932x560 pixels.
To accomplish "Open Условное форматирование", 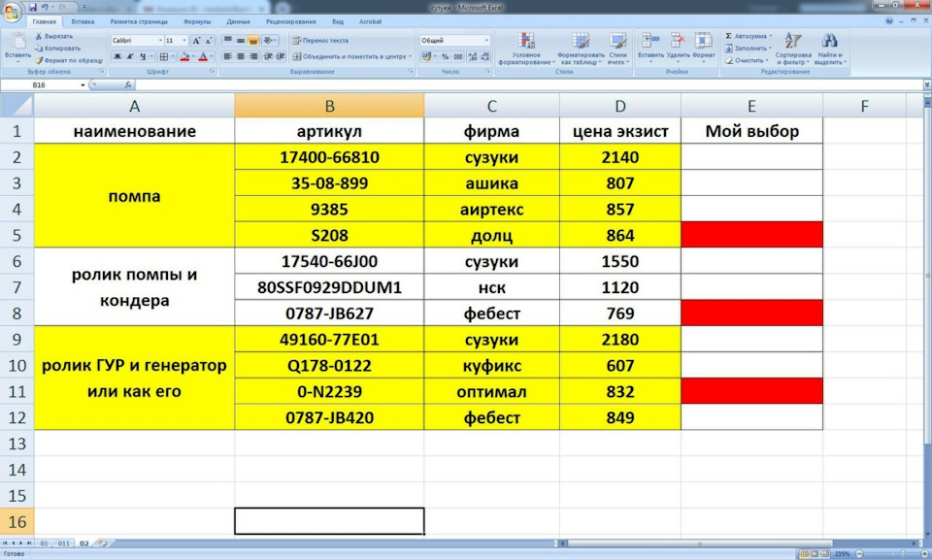I will point(526,49).
